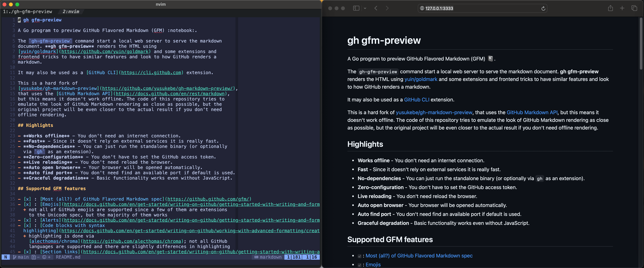Click the nvim window title text

[x=160, y=4]
